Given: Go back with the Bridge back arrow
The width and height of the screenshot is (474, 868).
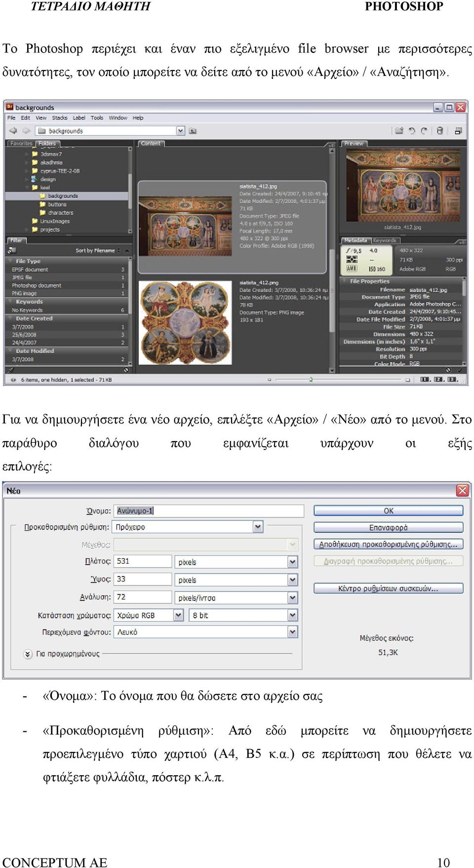Looking at the screenshot, I should click(x=13, y=131).
